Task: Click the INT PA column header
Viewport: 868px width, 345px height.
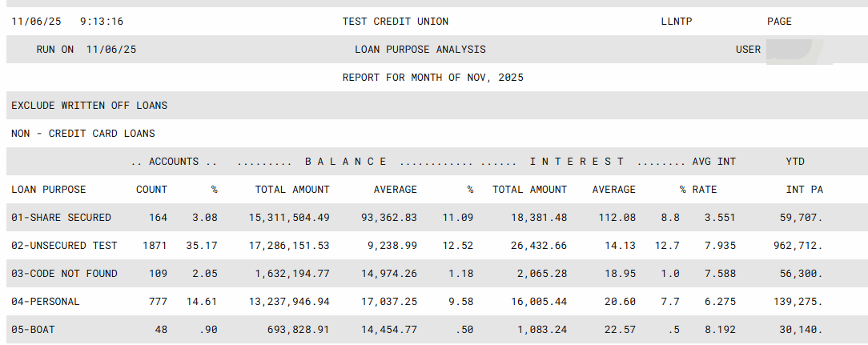Action: pos(804,190)
